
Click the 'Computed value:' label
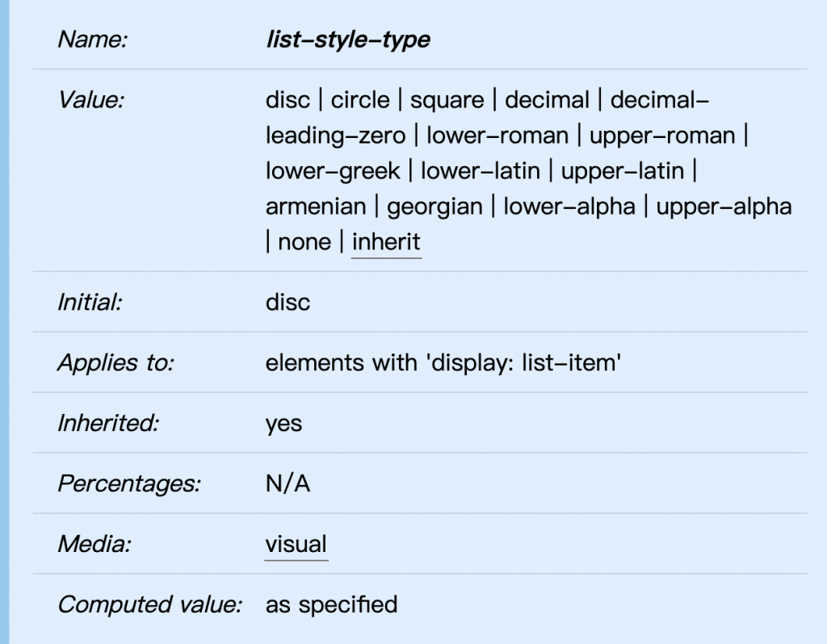coord(150,604)
